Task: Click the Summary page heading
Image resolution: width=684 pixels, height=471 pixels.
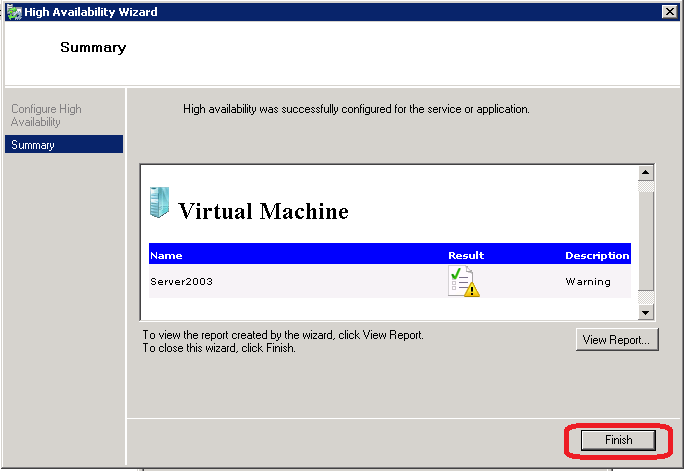Action: coord(93,47)
